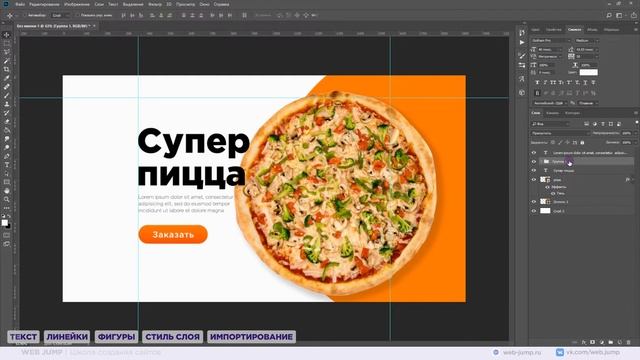The image size is (640, 360).
Task: Enable the Автовыбор checkbox
Action: (24, 15)
